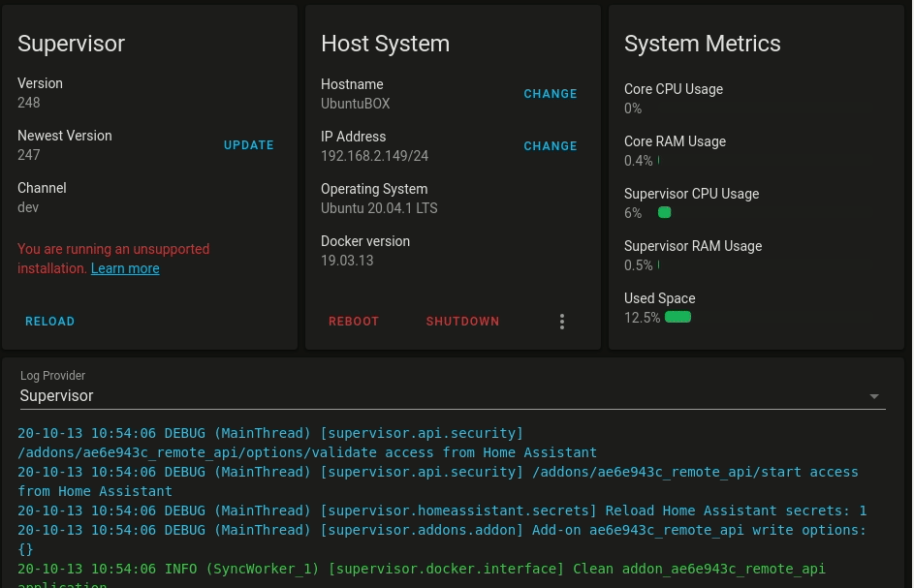
Task: Click the Core RAM Usage indicator bar
Action: [659, 160]
